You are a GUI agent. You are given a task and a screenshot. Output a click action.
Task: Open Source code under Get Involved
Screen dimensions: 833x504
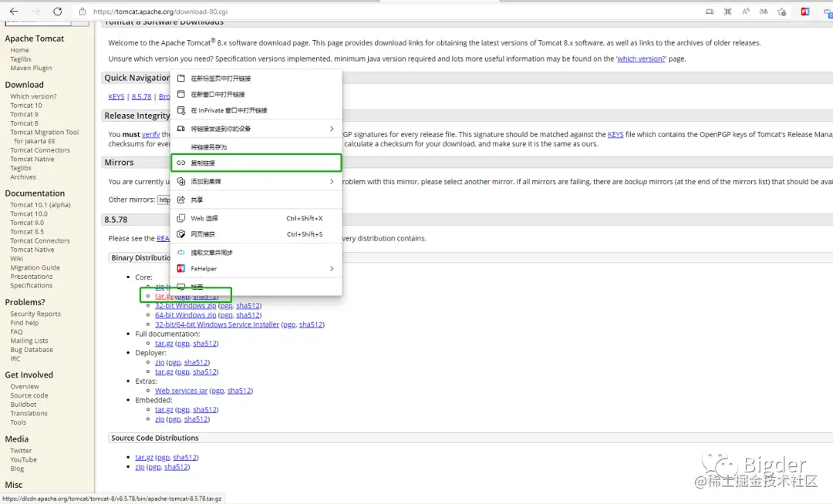[29, 395]
